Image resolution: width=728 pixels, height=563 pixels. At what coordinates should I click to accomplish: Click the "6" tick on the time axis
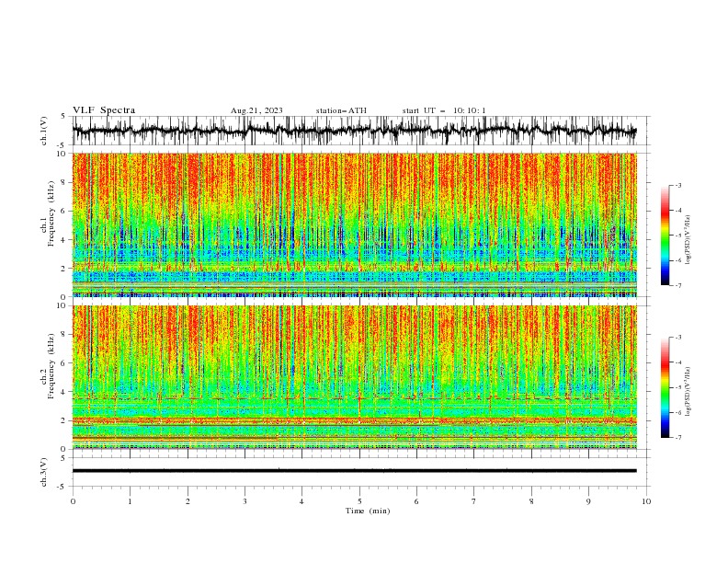(416, 501)
